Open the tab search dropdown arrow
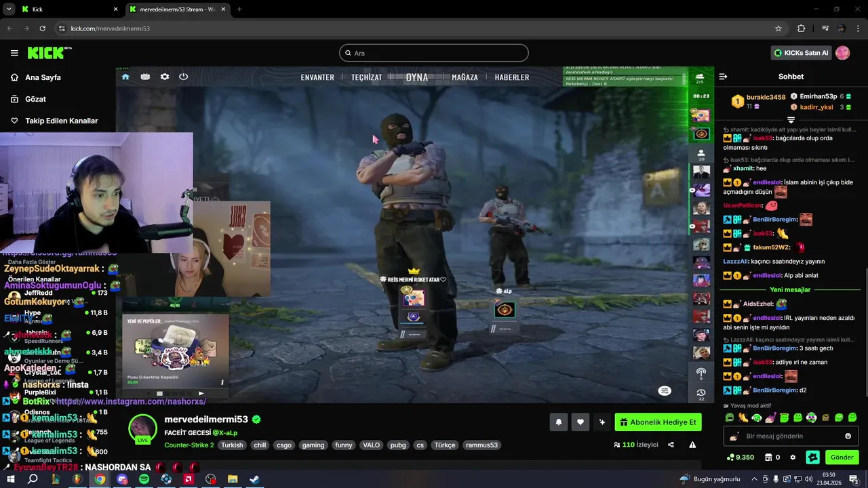The image size is (868, 488). coord(9,9)
